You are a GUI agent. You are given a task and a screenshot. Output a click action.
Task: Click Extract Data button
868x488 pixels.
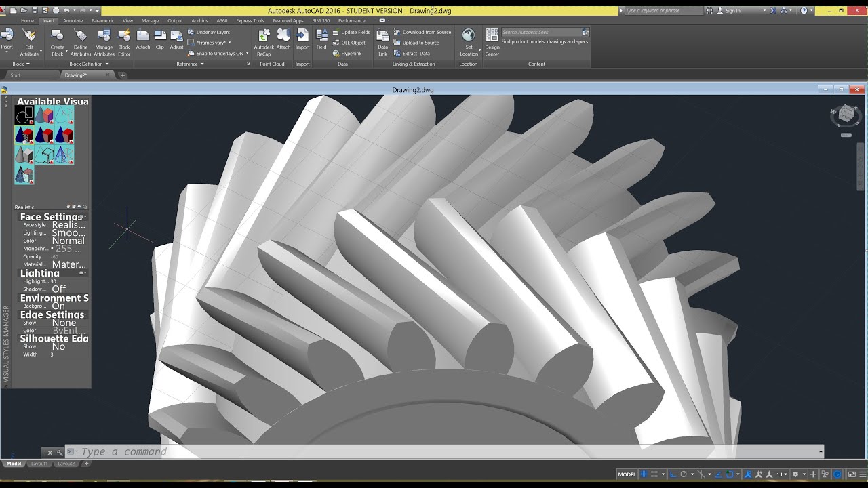pyautogui.click(x=412, y=53)
